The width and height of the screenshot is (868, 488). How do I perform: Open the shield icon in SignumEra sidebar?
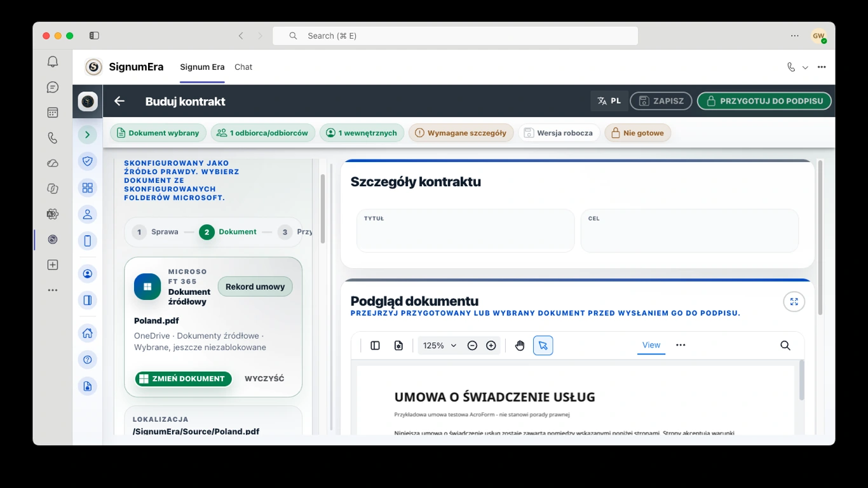[x=88, y=161]
